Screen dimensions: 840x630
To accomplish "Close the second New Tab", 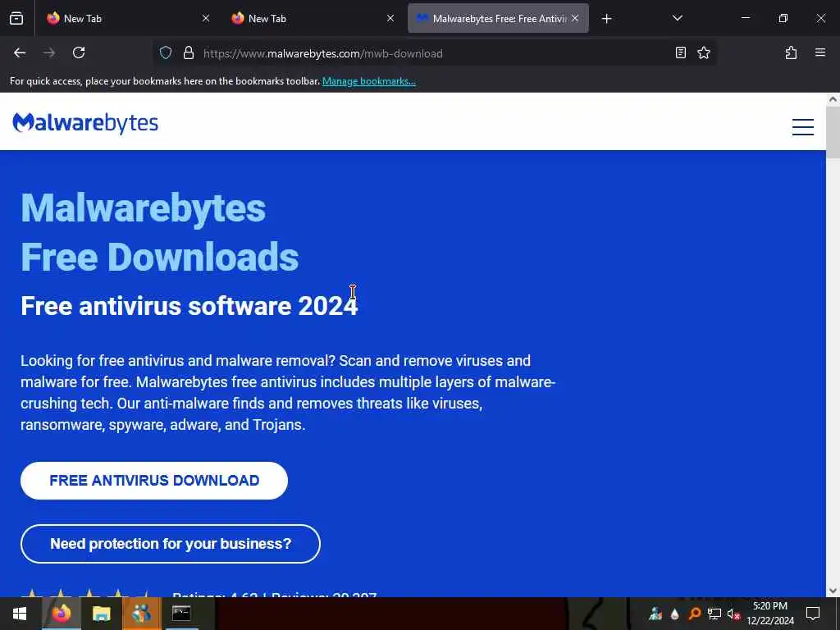I will pos(390,18).
